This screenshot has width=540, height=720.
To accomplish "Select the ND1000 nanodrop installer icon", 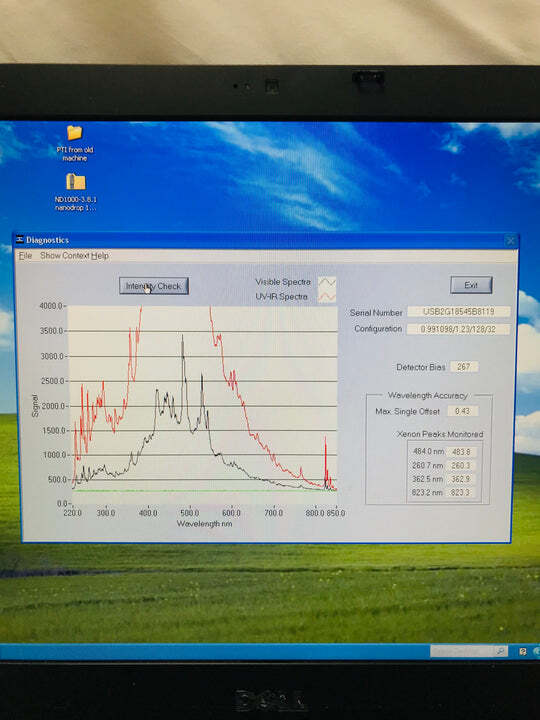I will (76, 182).
